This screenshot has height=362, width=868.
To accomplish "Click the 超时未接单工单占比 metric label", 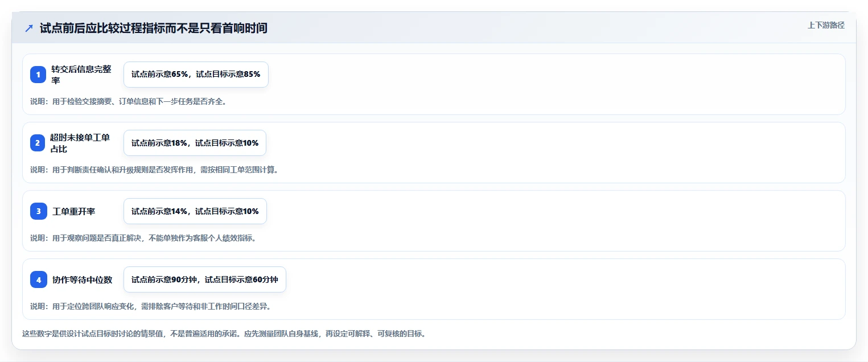I will pos(81,143).
